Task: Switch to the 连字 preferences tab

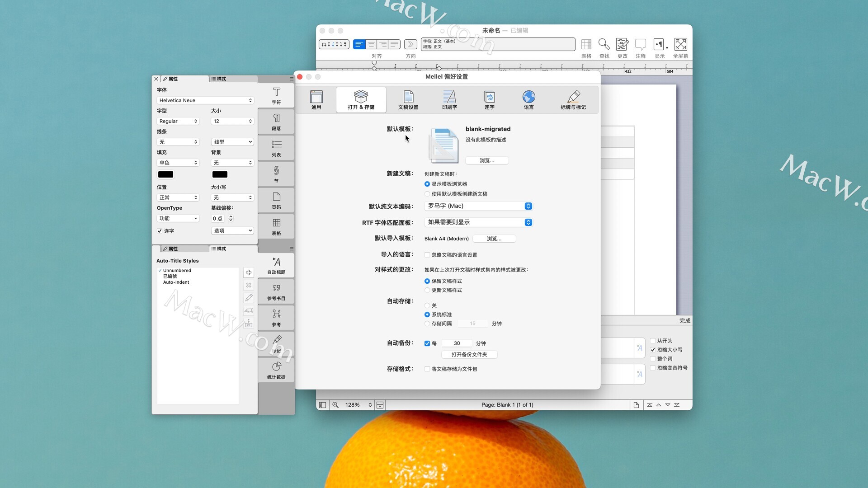Action: 489,100
